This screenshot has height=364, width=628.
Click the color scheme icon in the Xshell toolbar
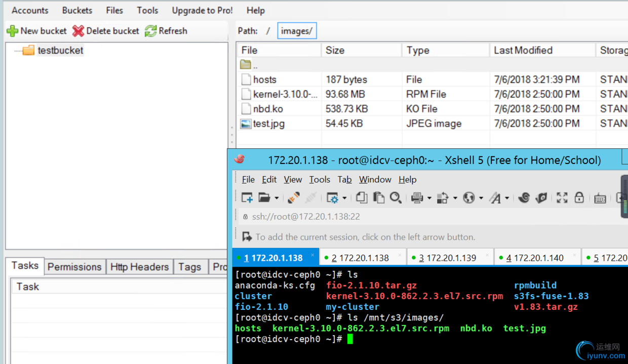click(x=443, y=198)
